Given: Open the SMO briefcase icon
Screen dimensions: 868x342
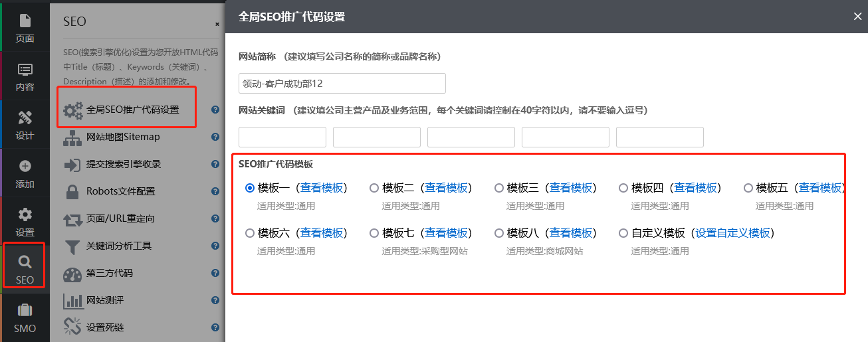Looking at the screenshot, I should coord(25,317).
